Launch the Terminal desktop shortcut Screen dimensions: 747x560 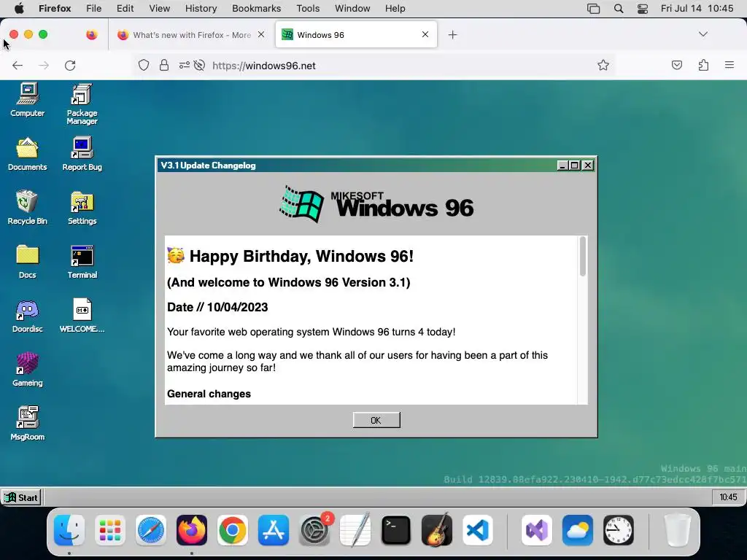[82, 262]
